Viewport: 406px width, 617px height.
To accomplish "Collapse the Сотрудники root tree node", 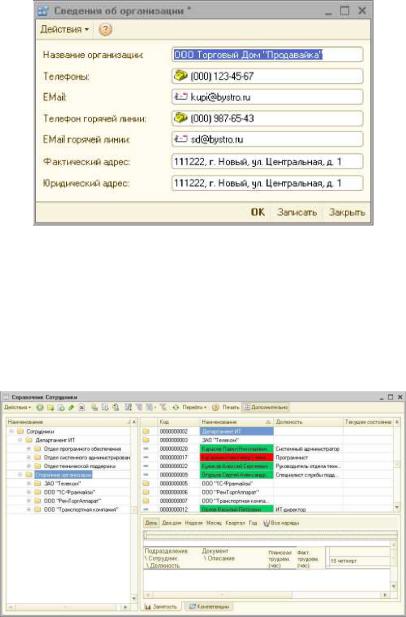I will click(x=11, y=432).
